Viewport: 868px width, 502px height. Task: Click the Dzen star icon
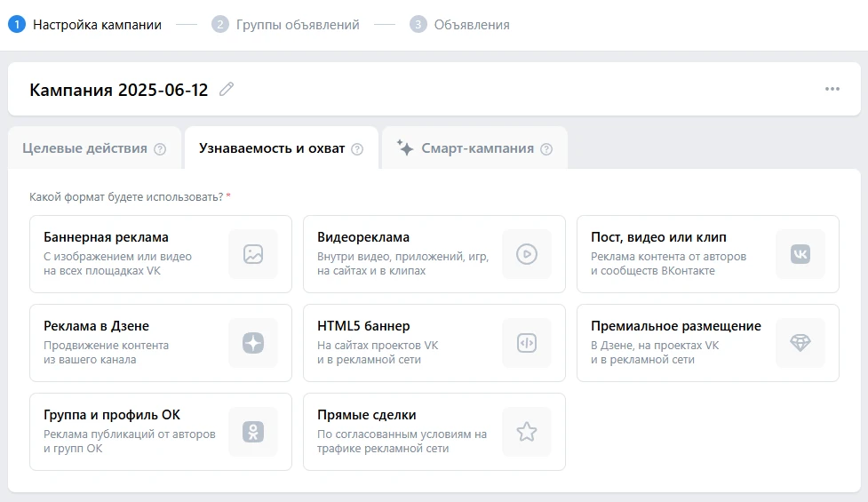[253, 343]
